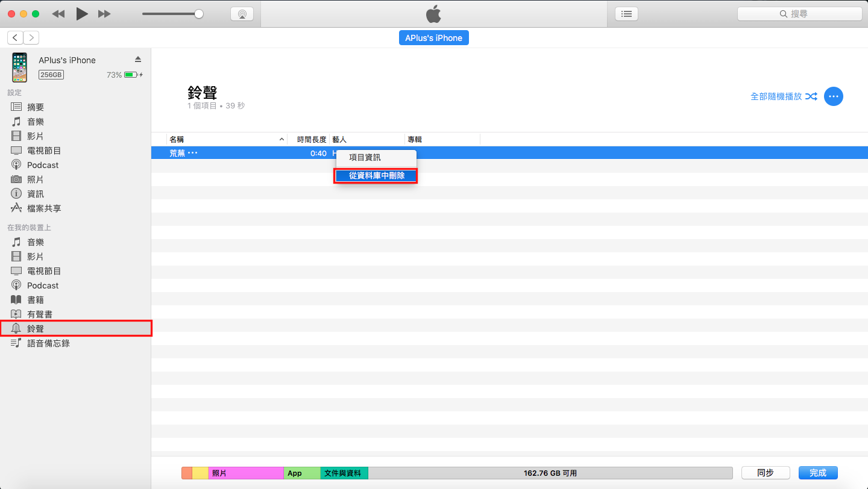Click the play button
Viewport: 868px width, 489px height.
point(82,14)
